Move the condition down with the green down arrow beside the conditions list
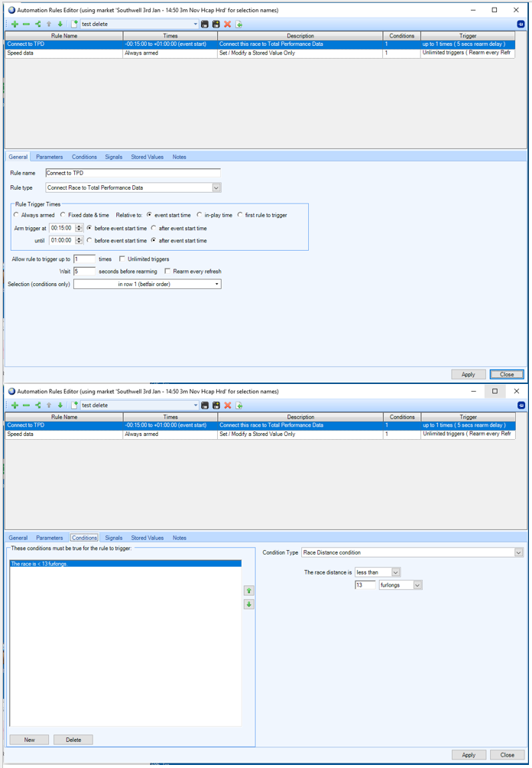This screenshot has height=768, width=532. coord(249,604)
